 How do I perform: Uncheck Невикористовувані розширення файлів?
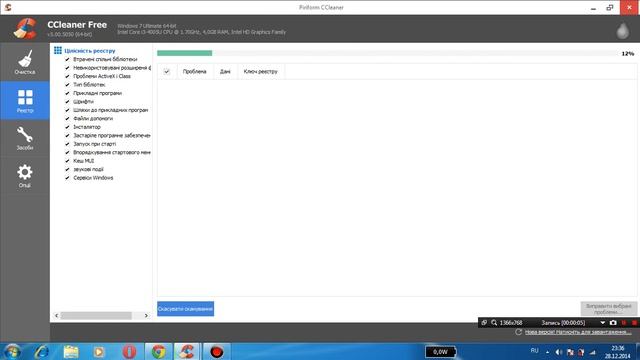(x=67, y=68)
